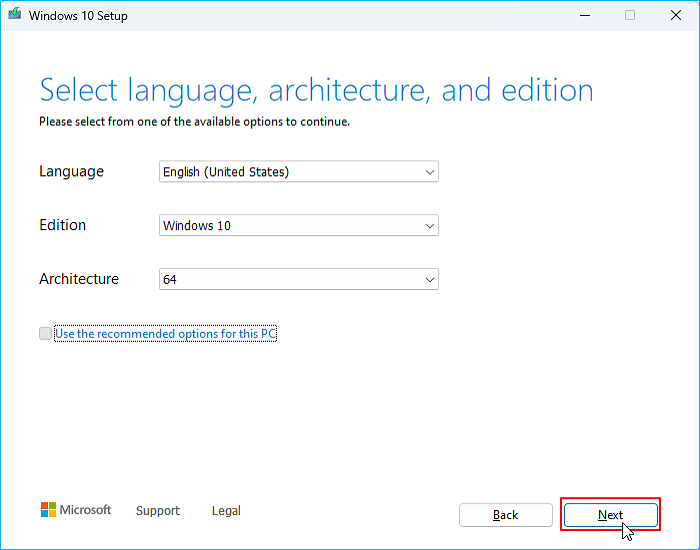The width and height of the screenshot is (700, 550).
Task: Open the Language dropdown arrow
Action: (430, 172)
